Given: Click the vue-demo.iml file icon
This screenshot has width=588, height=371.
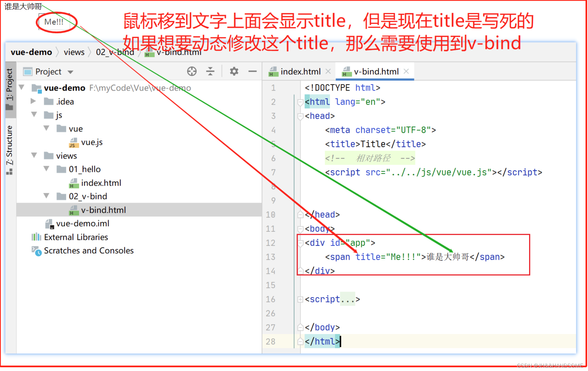Looking at the screenshot, I should click(49, 224).
